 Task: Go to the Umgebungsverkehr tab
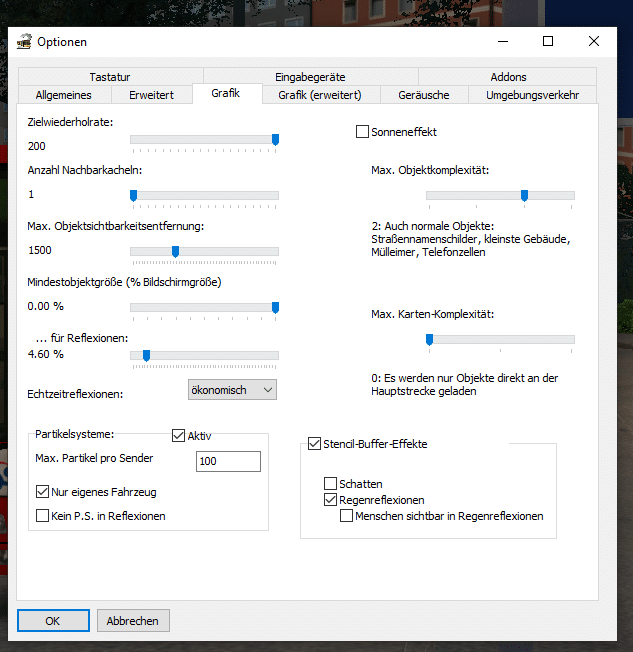coord(531,95)
